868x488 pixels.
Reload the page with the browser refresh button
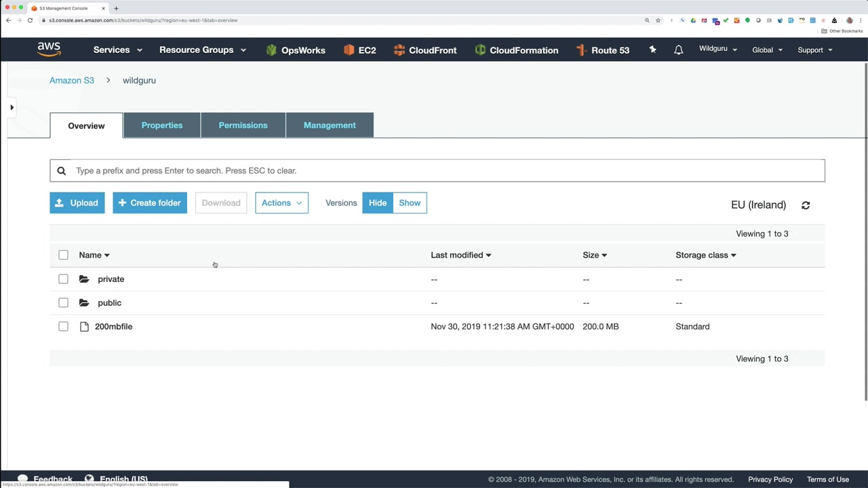click(x=30, y=20)
